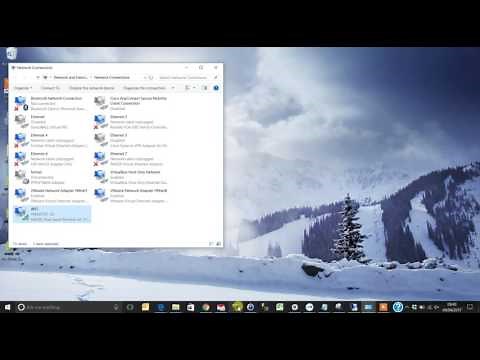Click the Connect To toolbar command
Screen dimensions: 480x360
pos(50,88)
